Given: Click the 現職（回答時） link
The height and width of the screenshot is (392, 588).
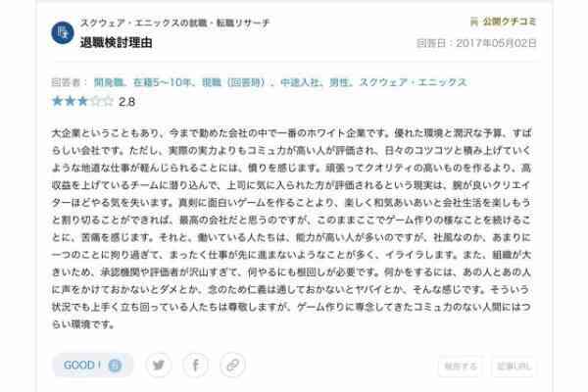Looking at the screenshot, I should [233, 82].
